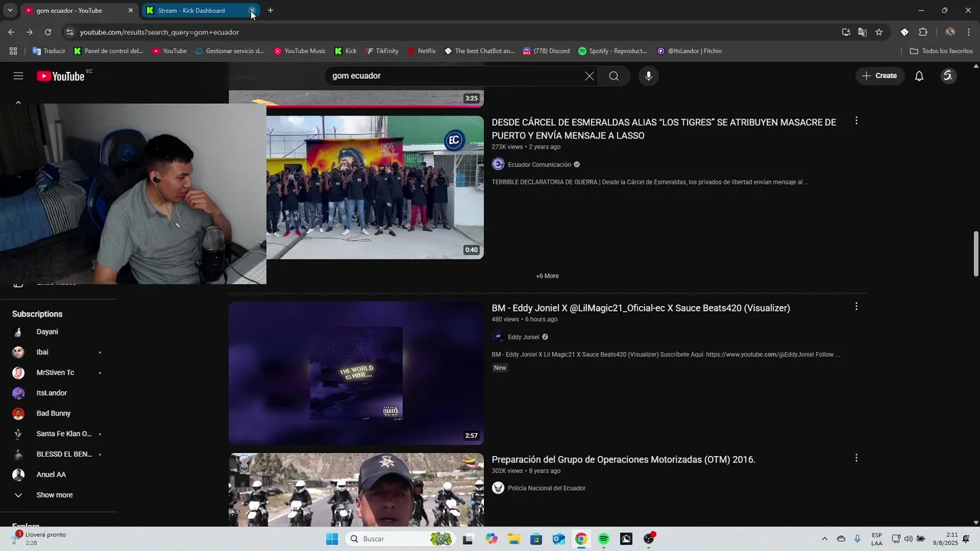Viewport: 980px width, 551px height.
Task: Run search with magnifier button
Action: pos(614,76)
